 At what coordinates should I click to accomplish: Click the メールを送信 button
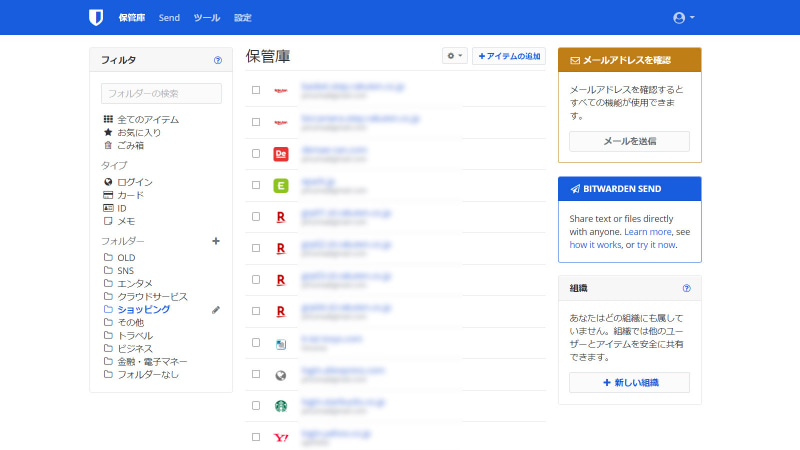click(x=630, y=141)
